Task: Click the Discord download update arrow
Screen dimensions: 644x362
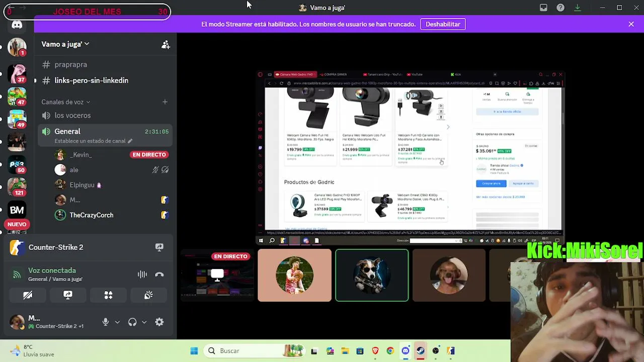Action: [x=578, y=8]
